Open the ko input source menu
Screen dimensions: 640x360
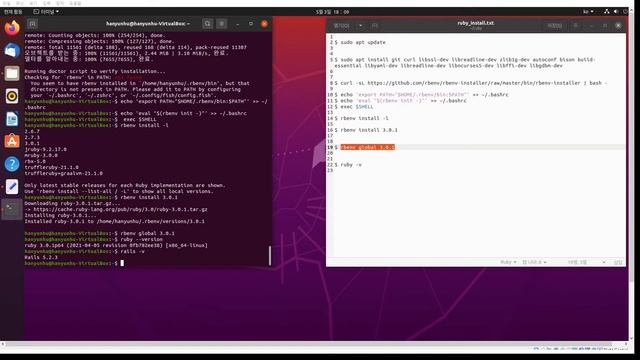click(588, 12)
